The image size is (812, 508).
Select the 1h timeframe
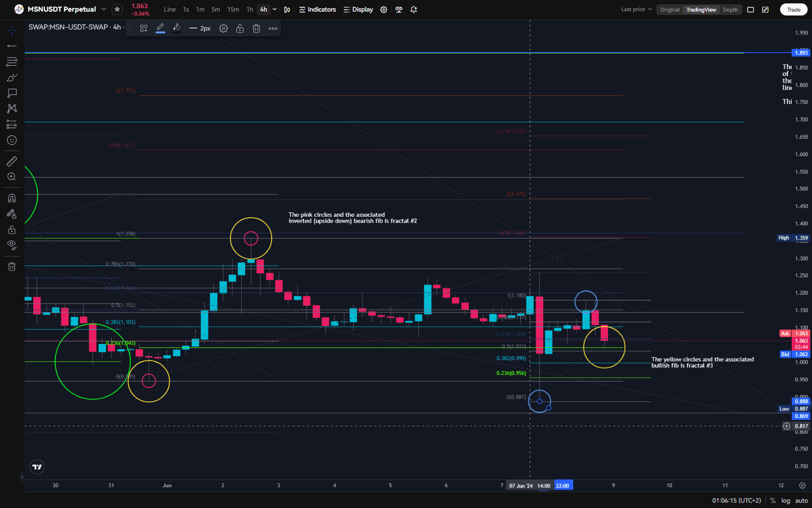pyautogui.click(x=249, y=10)
